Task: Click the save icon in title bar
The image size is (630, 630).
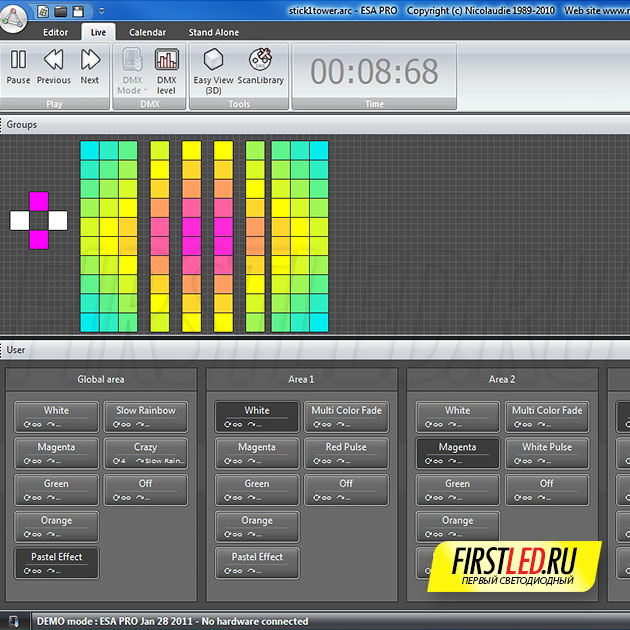Action: (x=78, y=11)
